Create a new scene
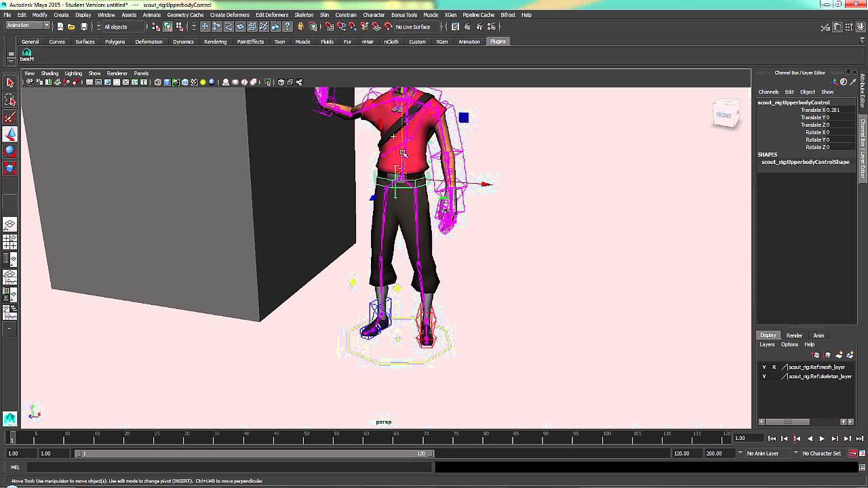This screenshot has height=488, width=868. click(x=60, y=26)
